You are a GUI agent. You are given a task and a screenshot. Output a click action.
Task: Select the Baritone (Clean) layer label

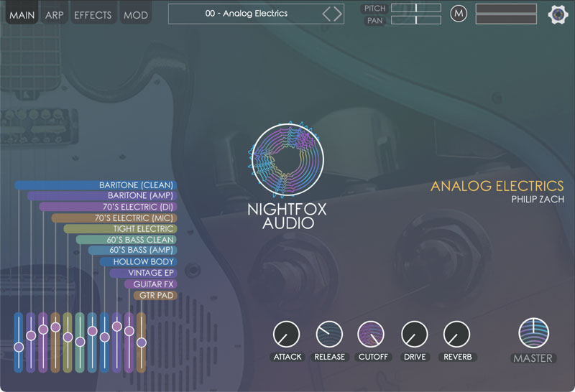click(137, 185)
